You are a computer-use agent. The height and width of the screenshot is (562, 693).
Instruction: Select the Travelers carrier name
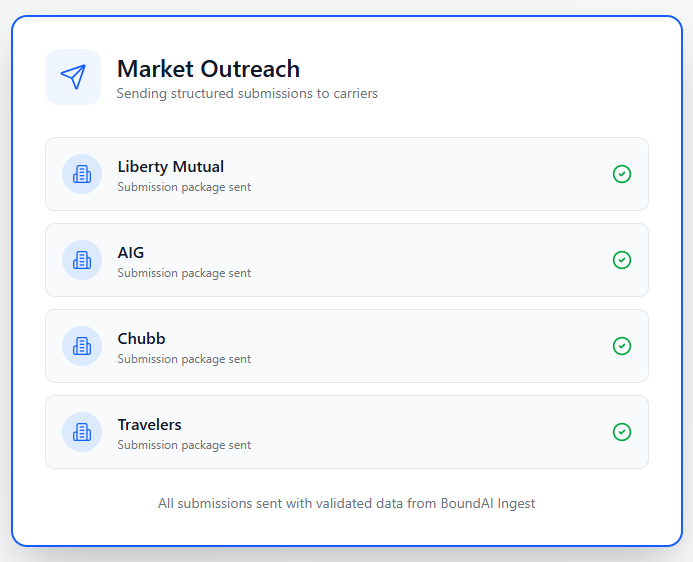click(149, 424)
